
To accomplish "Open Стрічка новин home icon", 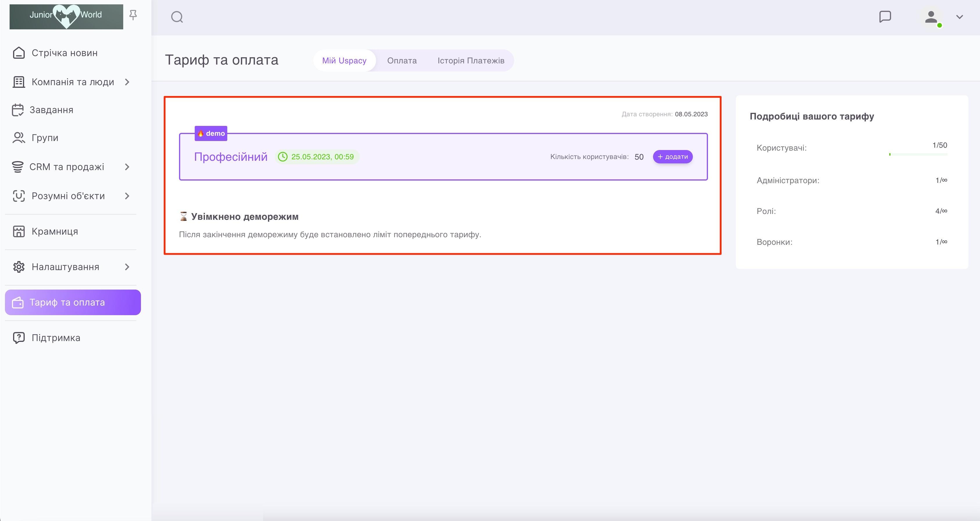I will (19, 53).
